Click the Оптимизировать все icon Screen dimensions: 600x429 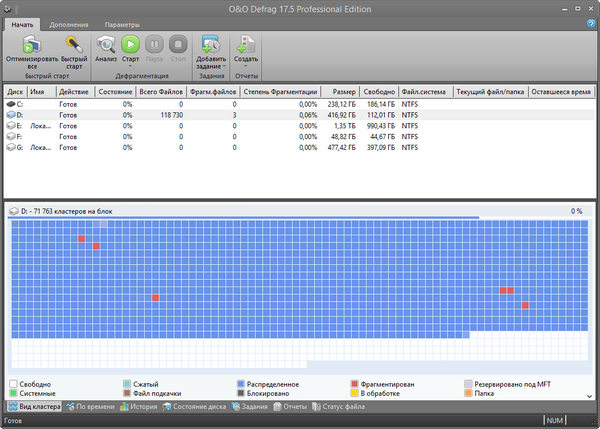point(32,44)
